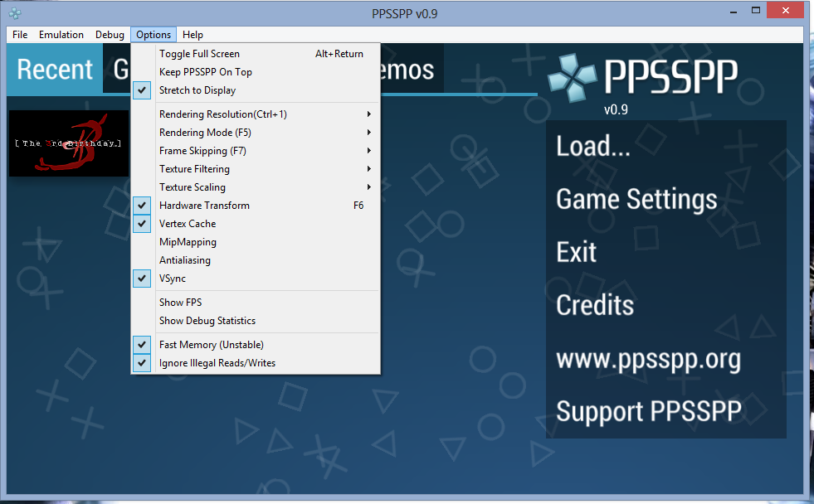Image resolution: width=814 pixels, height=504 pixels.
Task: Visit the www.ppsspp.org link
Action: coord(648,359)
